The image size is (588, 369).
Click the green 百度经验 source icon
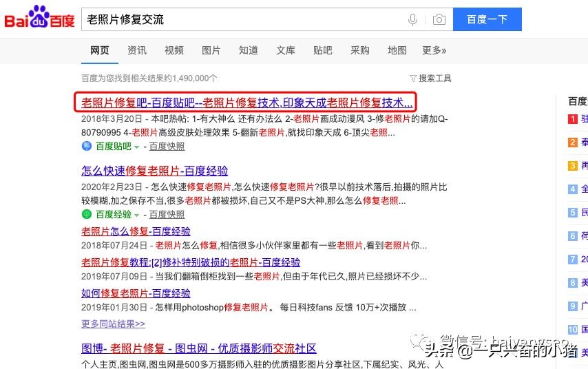(x=87, y=214)
